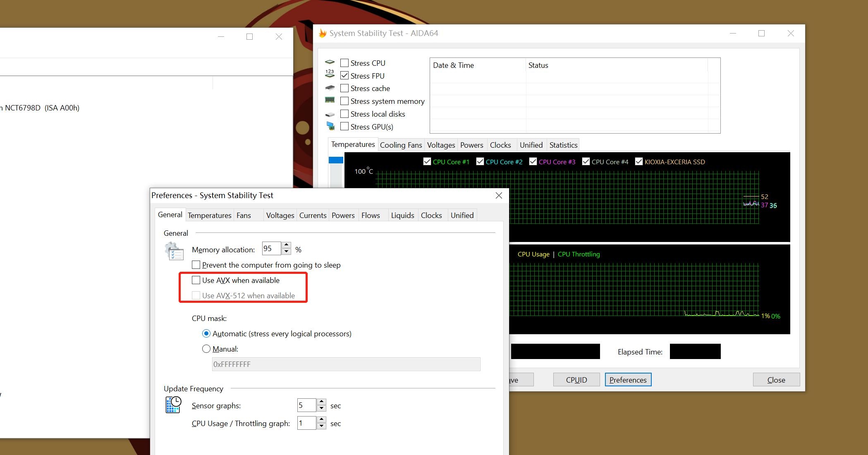Click the system memory RAM icon
This screenshot has height=455, width=868.
point(330,100)
